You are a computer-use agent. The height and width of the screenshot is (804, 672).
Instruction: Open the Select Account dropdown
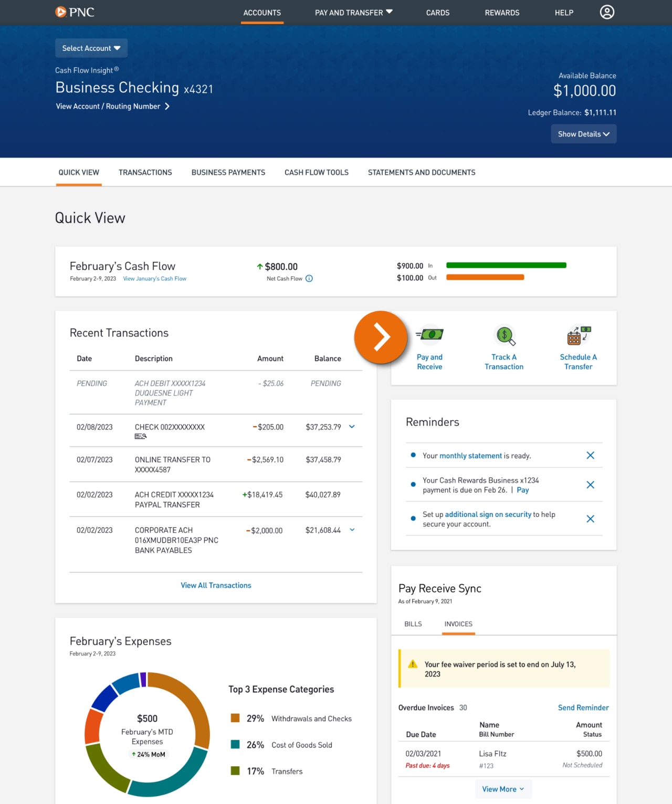91,48
